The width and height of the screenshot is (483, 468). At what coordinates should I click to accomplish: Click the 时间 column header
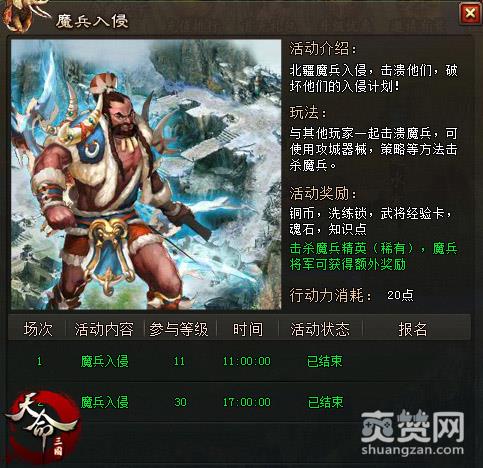[x=248, y=329]
